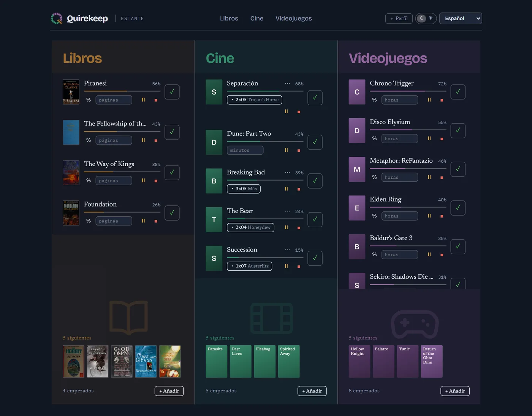Open the Español language dropdown
This screenshot has height=416, width=532.
461,18
